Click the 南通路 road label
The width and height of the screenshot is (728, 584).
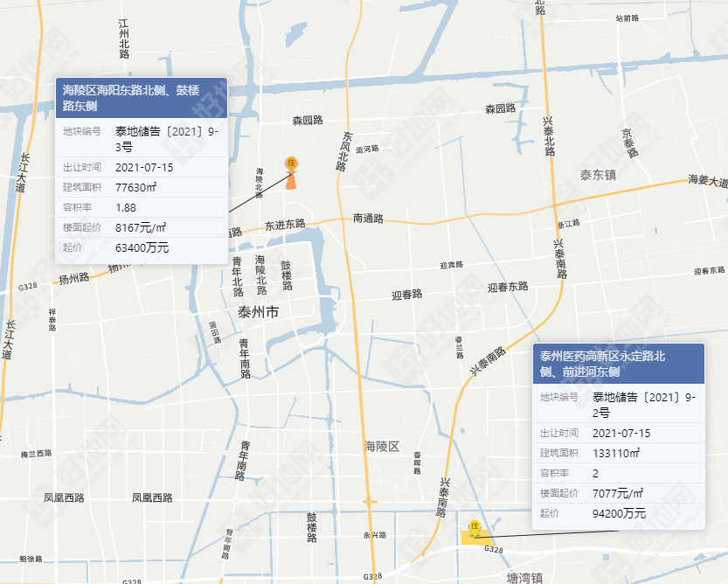coord(368,218)
